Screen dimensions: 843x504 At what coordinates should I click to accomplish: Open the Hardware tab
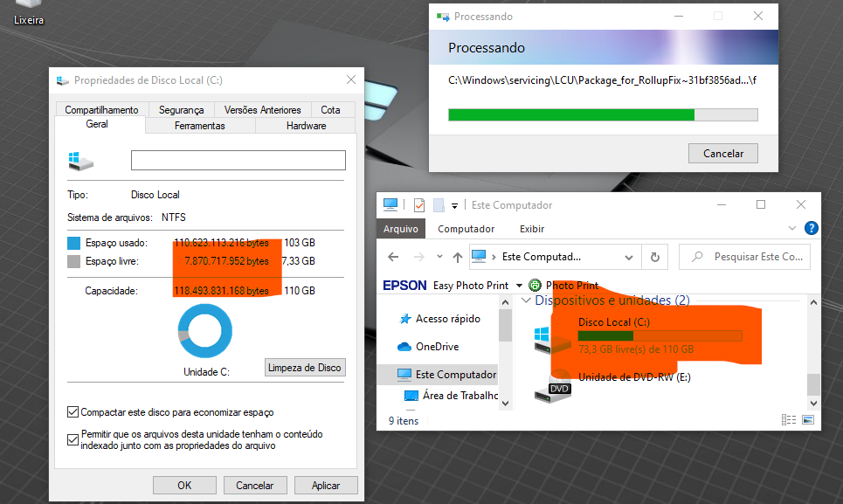[306, 125]
